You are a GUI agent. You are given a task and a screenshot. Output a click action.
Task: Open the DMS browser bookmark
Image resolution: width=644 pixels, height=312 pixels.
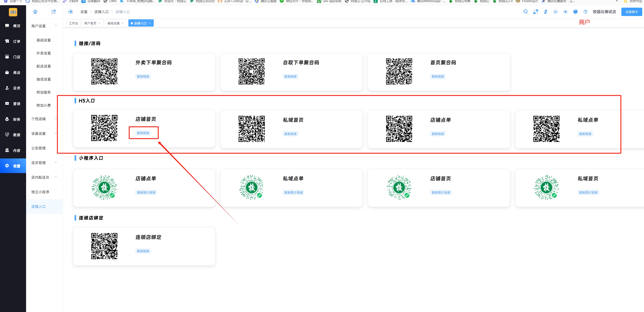pyautogui.click(x=110, y=1)
